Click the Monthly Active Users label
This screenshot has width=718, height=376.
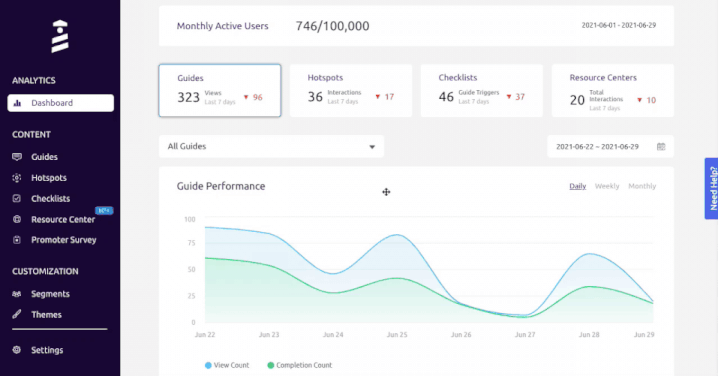click(223, 26)
